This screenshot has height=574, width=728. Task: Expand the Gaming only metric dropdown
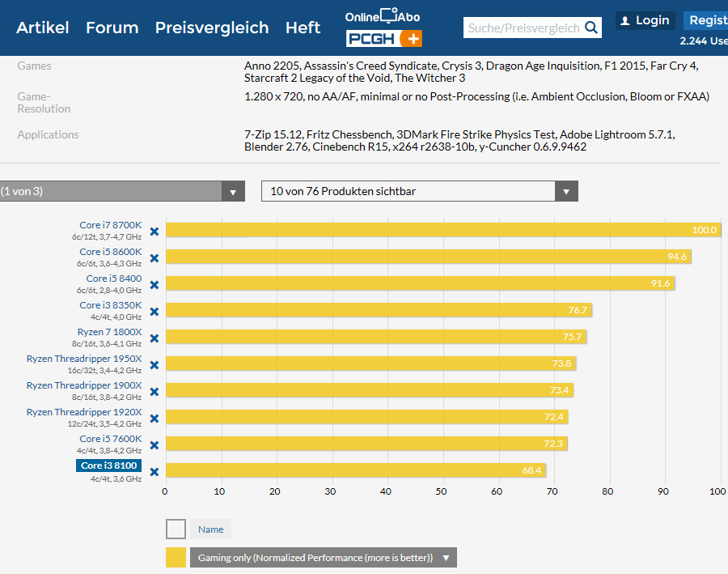(323, 557)
